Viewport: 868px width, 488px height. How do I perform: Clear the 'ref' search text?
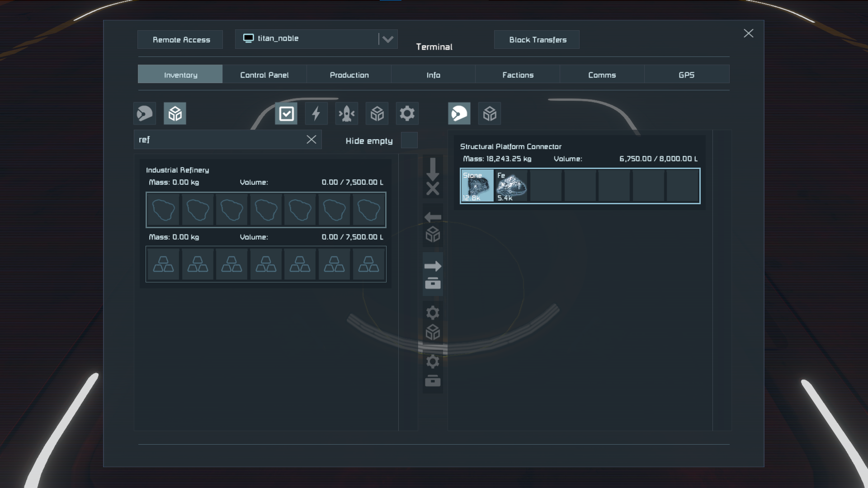pos(311,140)
